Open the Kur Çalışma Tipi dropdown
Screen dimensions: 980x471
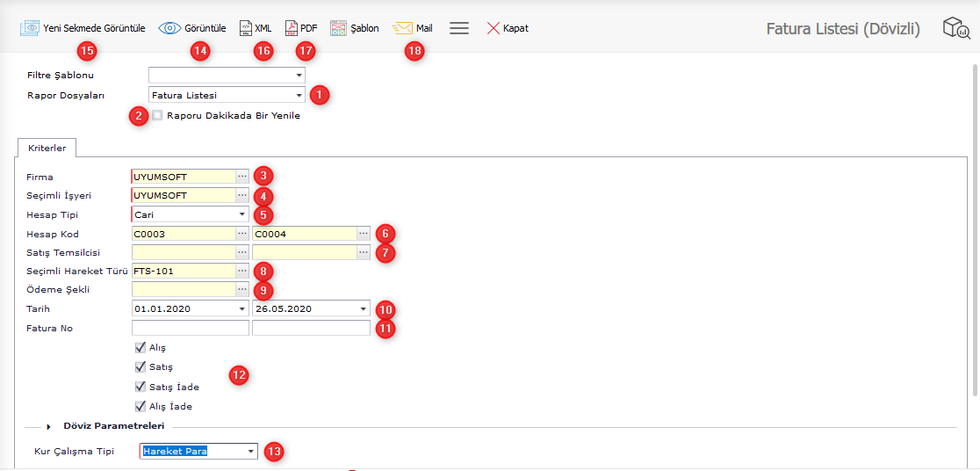(251, 452)
